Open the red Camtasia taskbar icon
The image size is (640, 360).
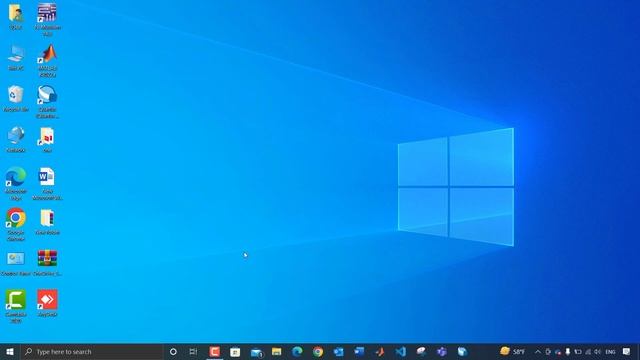215,351
